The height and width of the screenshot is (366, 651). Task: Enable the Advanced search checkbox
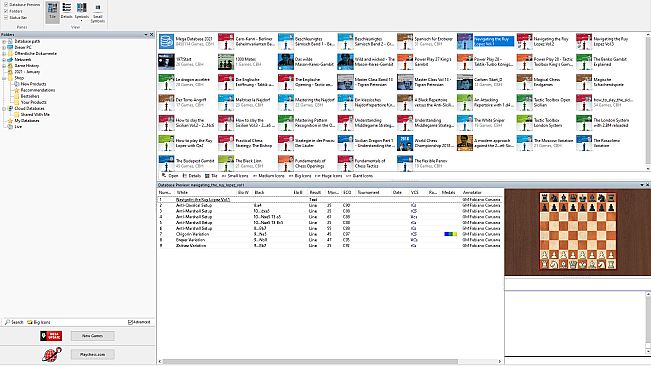point(130,322)
